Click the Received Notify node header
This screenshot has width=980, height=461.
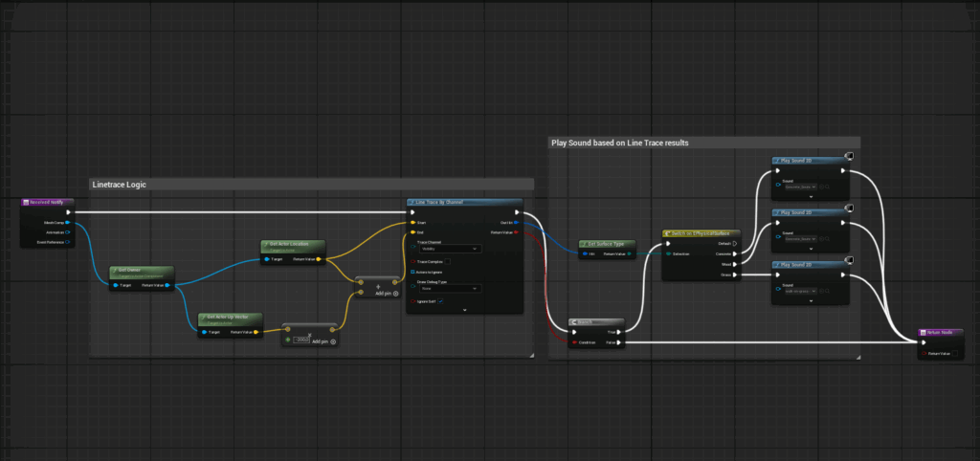pyautogui.click(x=47, y=203)
